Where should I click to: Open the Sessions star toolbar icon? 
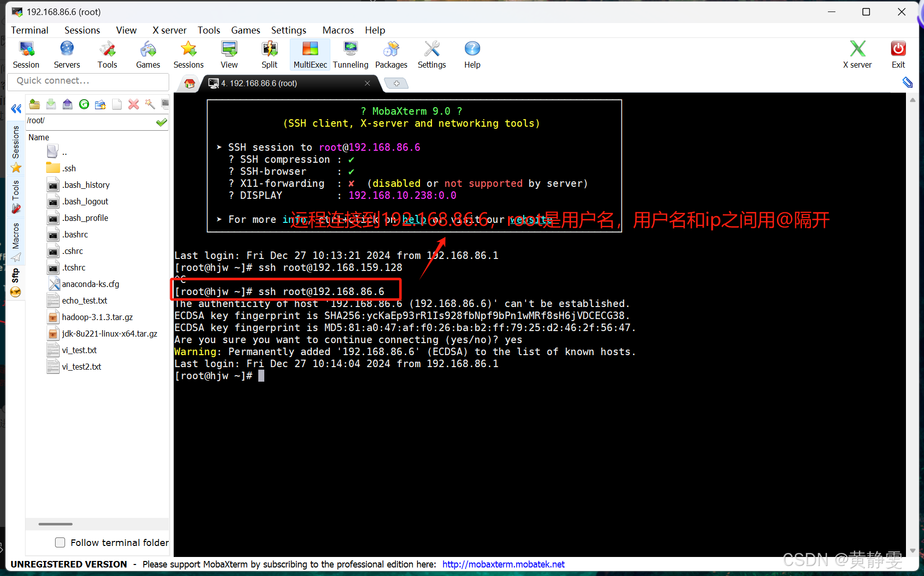click(188, 55)
